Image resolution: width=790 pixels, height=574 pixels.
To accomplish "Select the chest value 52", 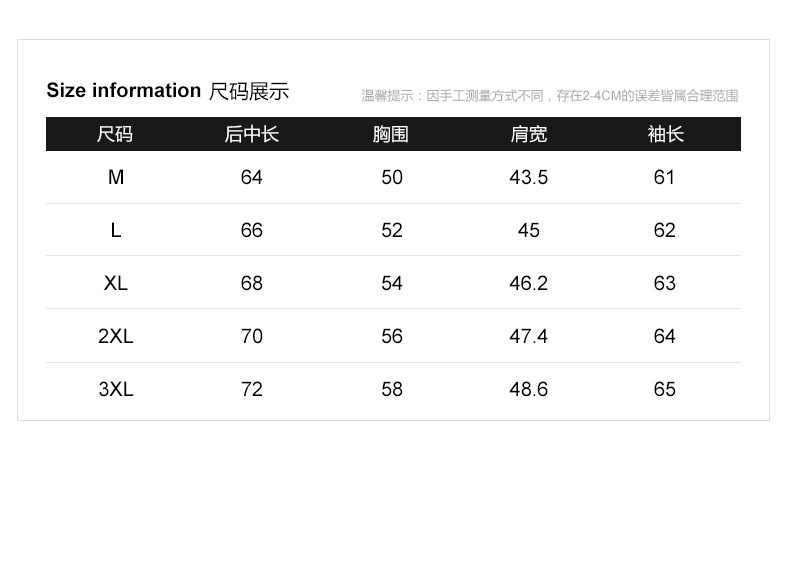I will point(392,230).
